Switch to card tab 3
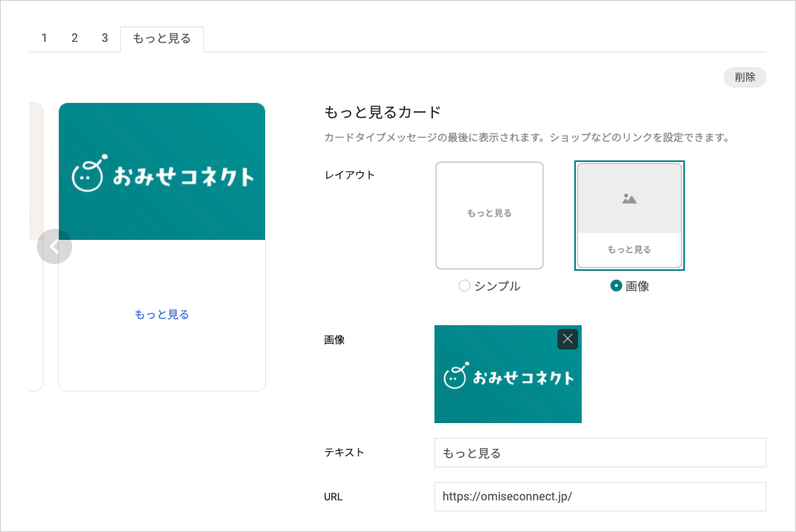The height and width of the screenshot is (532, 796). pos(105,38)
